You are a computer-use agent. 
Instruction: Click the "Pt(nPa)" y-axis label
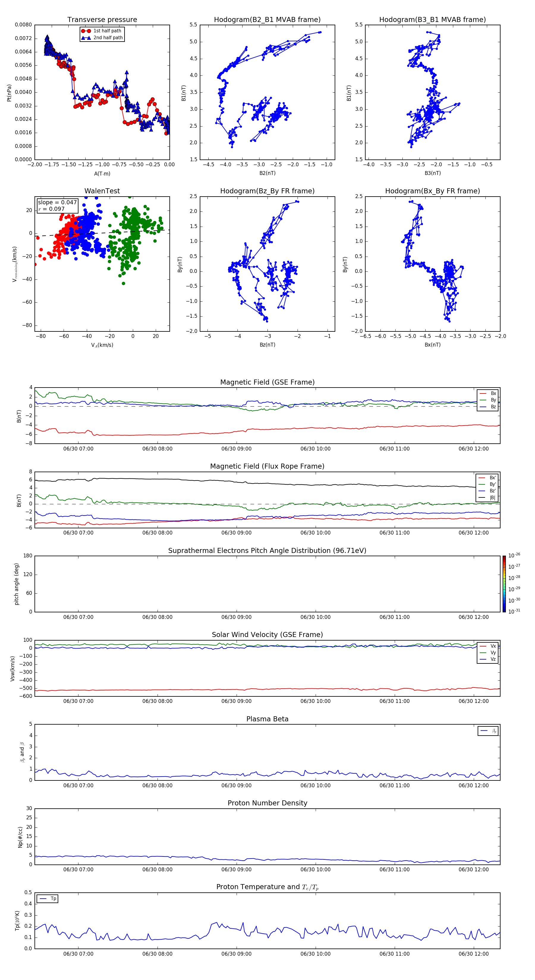pos(9,92)
